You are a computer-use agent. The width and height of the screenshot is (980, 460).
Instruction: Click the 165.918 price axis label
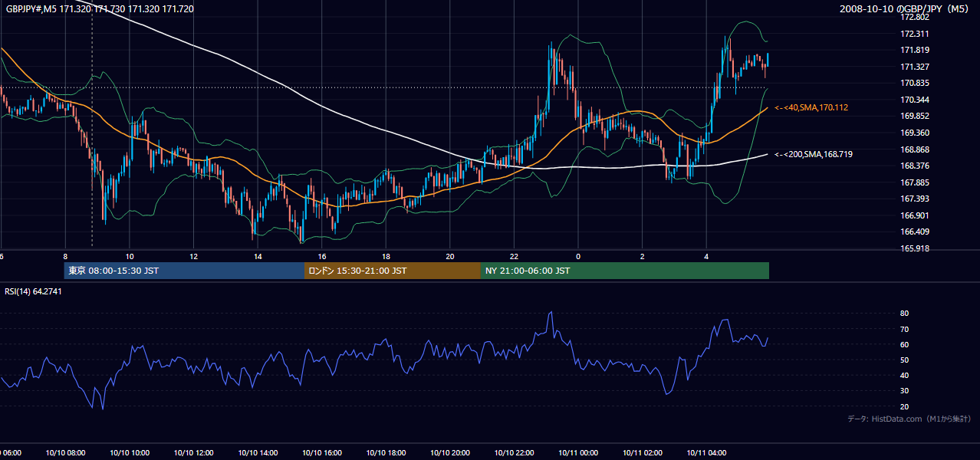(915, 248)
